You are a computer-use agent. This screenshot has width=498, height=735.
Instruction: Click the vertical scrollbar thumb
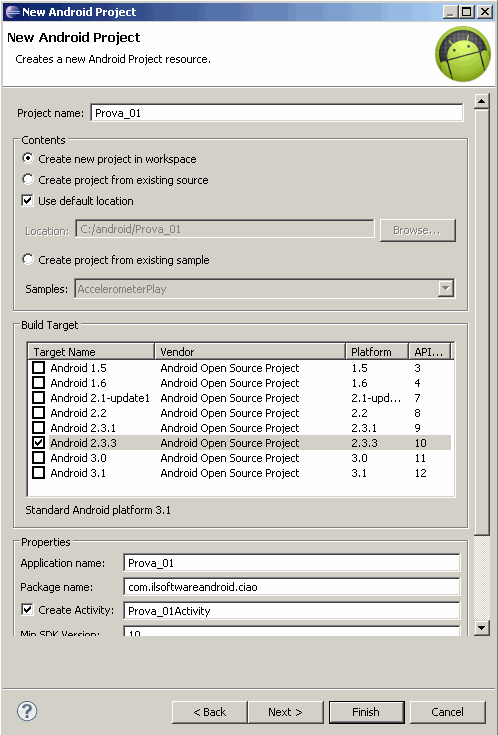point(482,322)
